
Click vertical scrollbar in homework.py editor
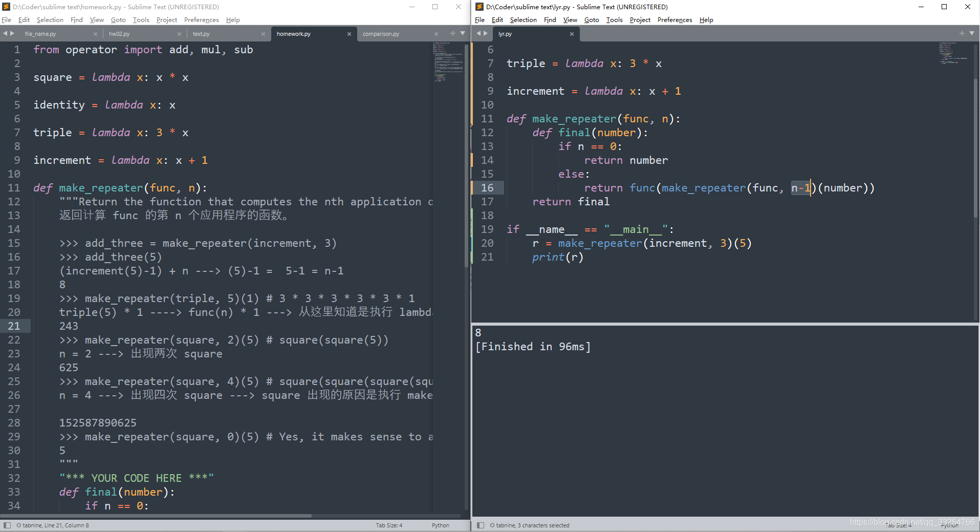[466, 156]
